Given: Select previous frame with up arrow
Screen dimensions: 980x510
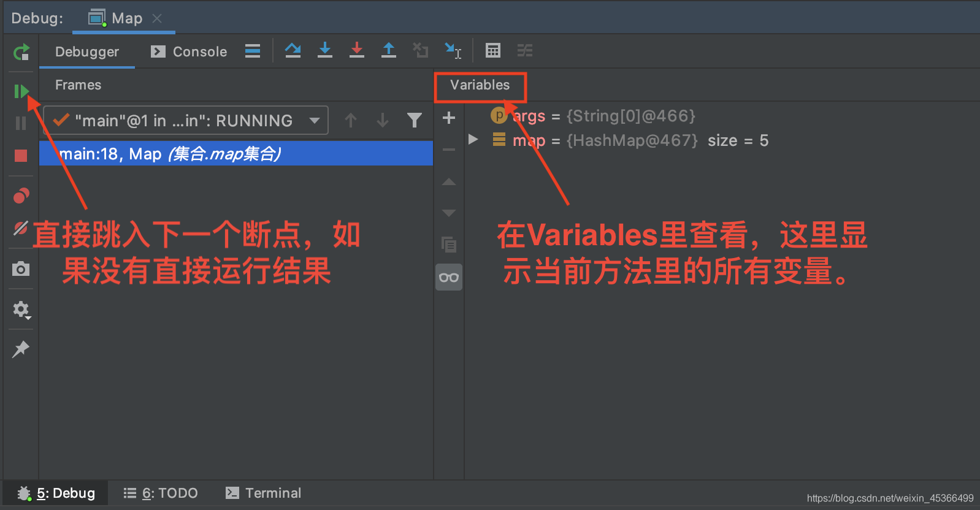Looking at the screenshot, I should pos(351,120).
